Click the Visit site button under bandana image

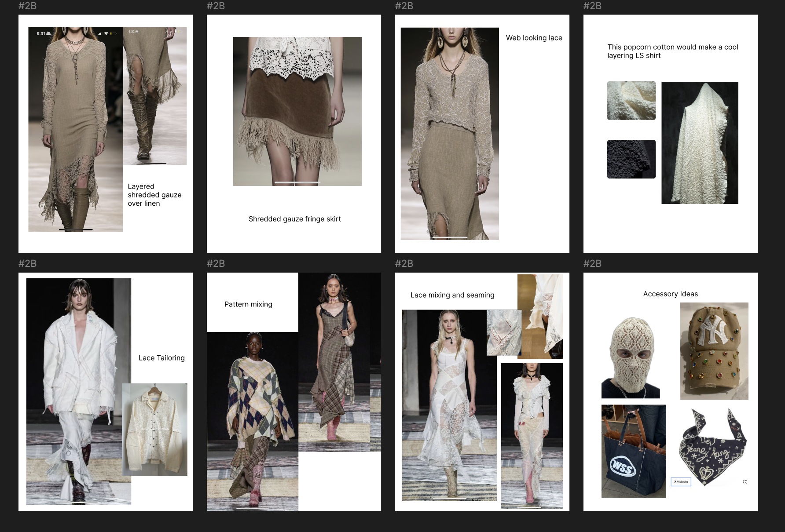[x=681, y=482]
